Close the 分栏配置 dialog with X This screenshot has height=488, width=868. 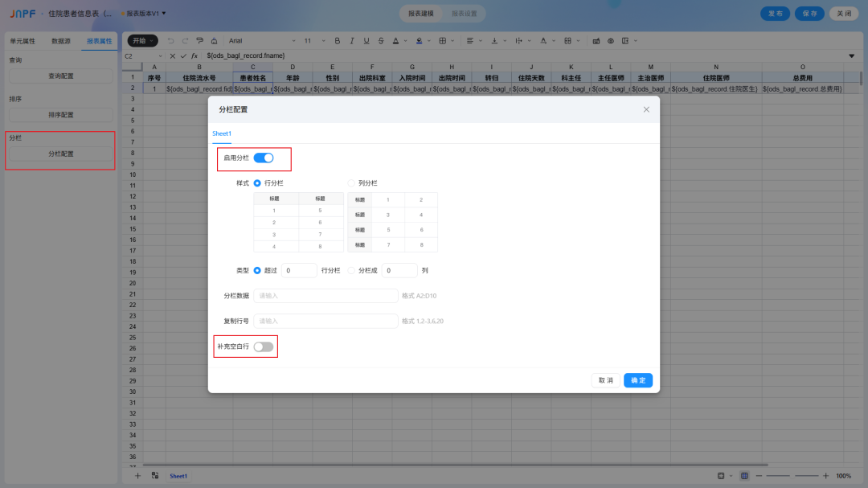click(x=646, y=109)
